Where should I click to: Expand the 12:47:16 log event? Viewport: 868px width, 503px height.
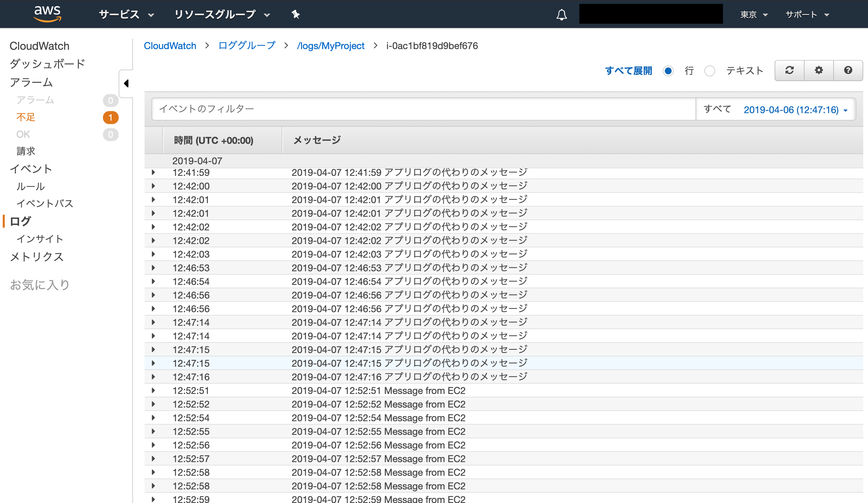point(153,377)
